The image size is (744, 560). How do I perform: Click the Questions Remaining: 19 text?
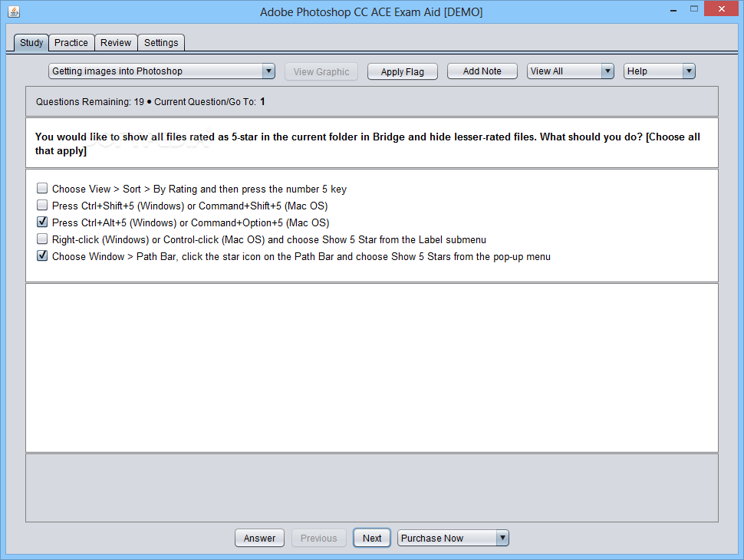click(x=90, y=101)
